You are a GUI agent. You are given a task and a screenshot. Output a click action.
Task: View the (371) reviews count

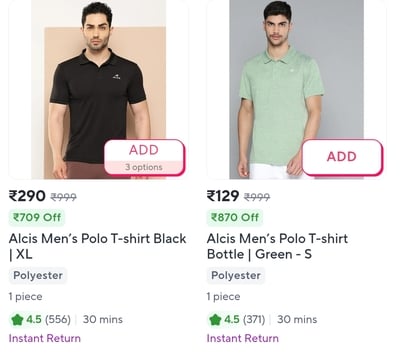tap(254, 320)
